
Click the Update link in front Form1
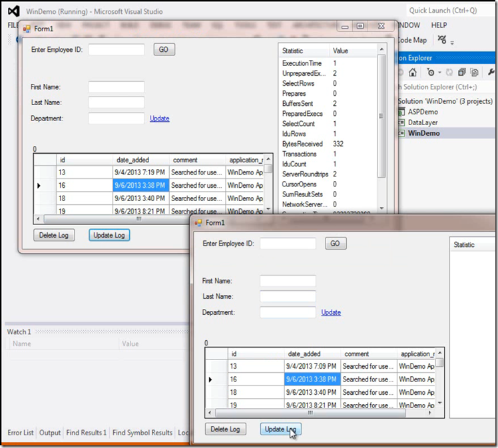pos(331,312)
